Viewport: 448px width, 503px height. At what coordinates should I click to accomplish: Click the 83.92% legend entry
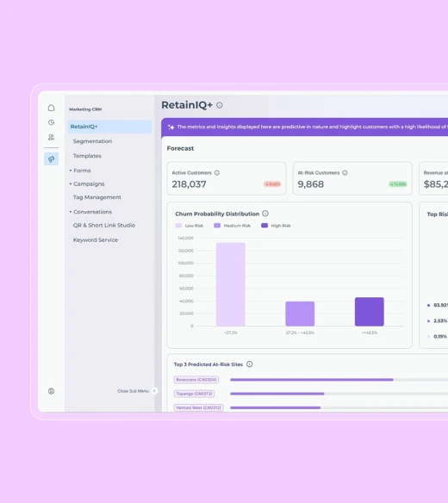click(437, 305)
